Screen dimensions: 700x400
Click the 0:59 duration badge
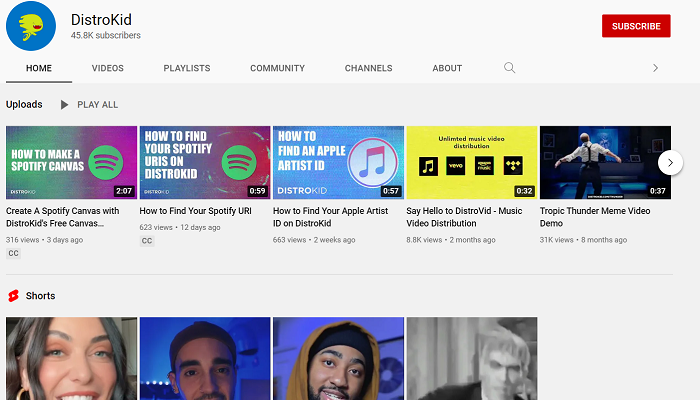(x=258, y=191)
